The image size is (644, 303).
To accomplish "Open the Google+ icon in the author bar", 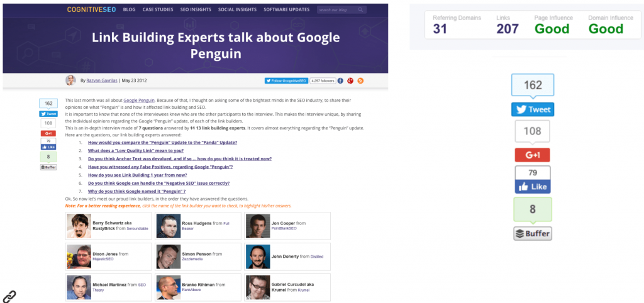I will coord(350,81).
